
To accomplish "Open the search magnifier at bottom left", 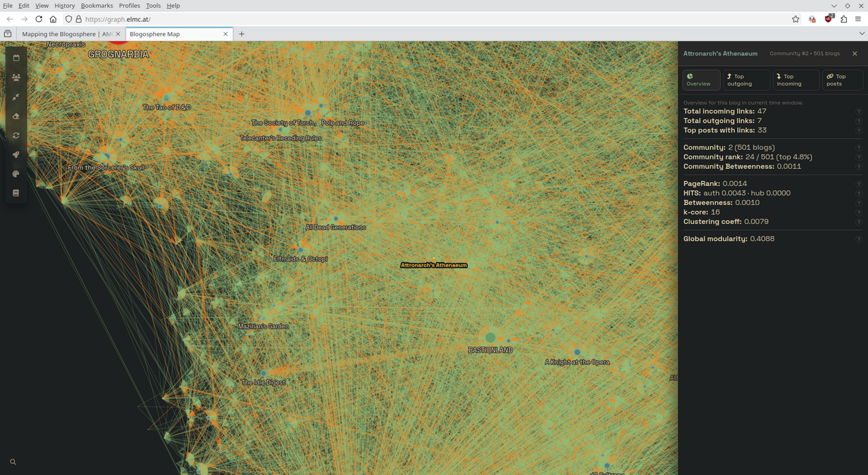I will 13,462.
